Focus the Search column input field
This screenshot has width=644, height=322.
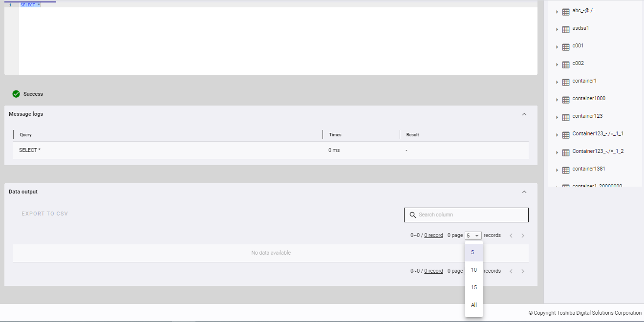[x=472, y=215]
